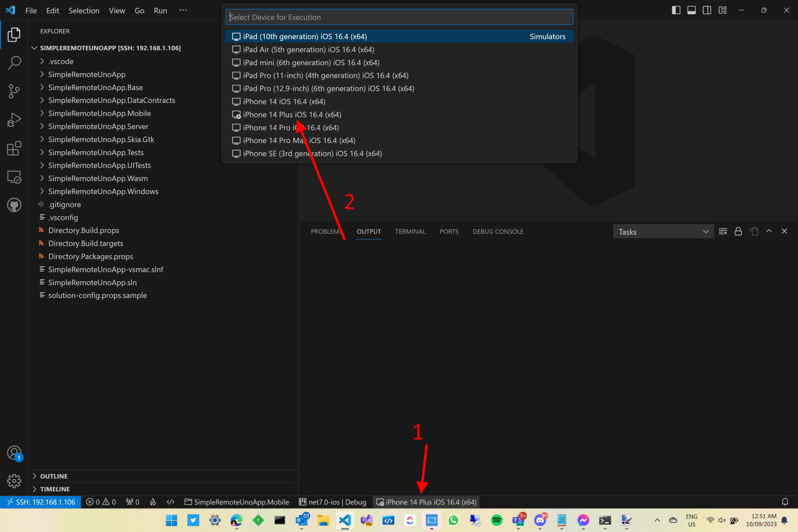Click the errors and warnings status bar icon
Viewport: 798px width, 532px height.
click(x=101, y=502)
